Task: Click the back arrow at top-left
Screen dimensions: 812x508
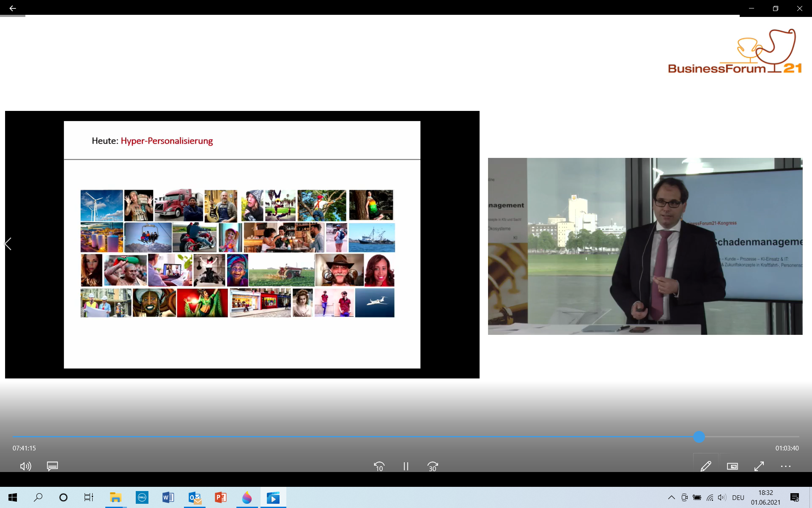Action: coord(13,8)
